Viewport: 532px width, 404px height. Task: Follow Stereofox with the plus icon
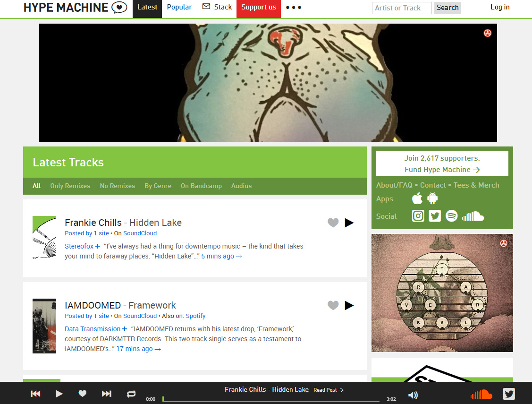click(98, 246)
